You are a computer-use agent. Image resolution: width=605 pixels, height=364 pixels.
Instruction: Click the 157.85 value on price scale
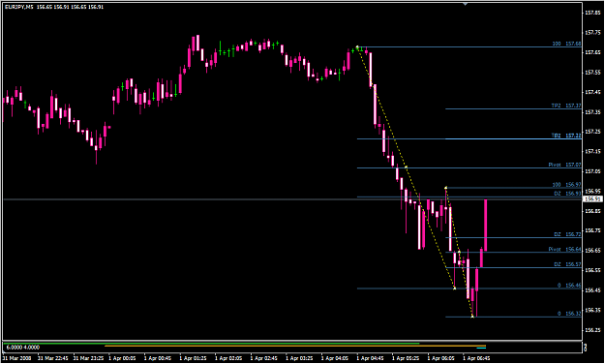tap(593, 13)
